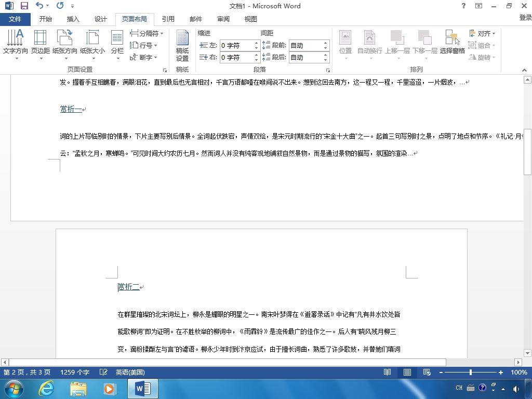Open the File Explorer taskbar icon
The image size is (532, 399).
point(78,389)
